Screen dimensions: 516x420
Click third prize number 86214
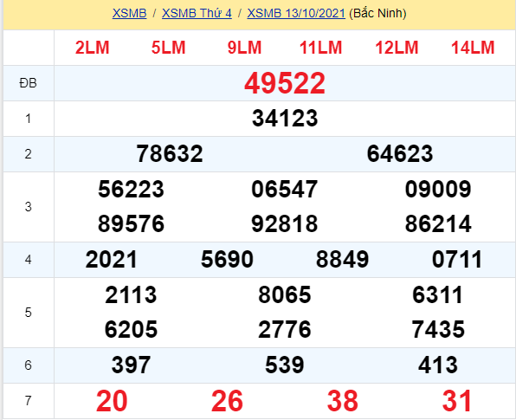click(x=438, y=224)
